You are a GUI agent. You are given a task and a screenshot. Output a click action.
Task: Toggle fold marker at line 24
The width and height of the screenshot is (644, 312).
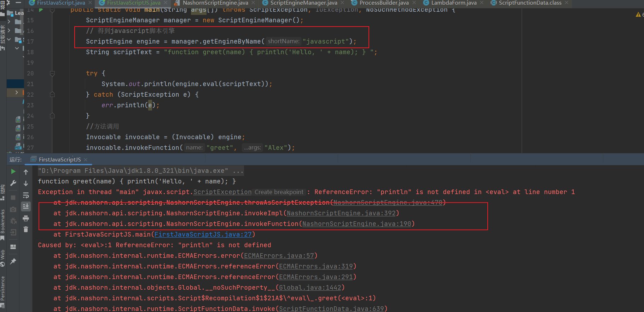pos(52,115)
